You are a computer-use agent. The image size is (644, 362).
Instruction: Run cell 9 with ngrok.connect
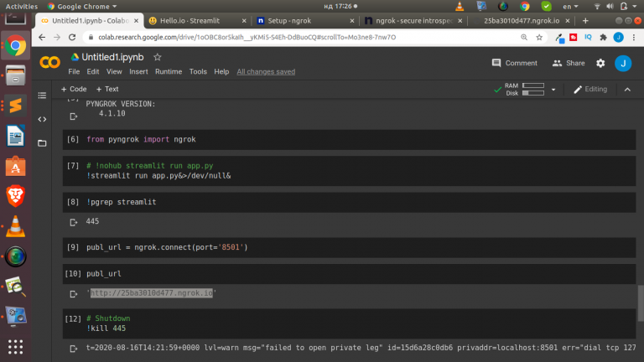73,247
